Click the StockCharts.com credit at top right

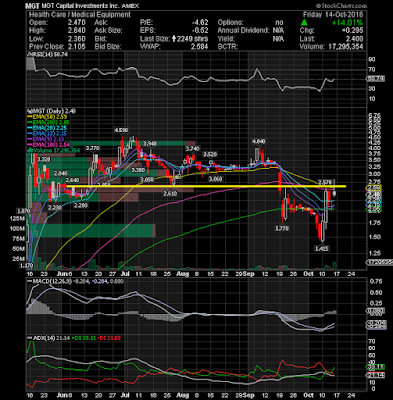point(341,6)
